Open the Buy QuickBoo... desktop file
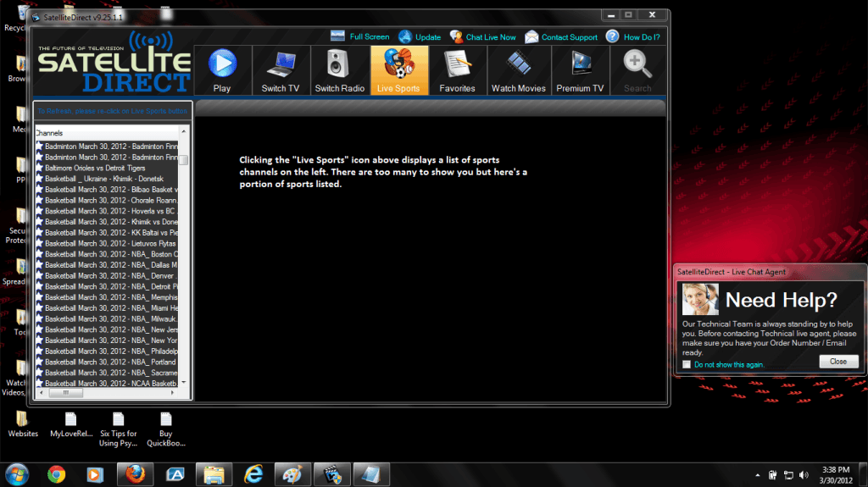 pos(165,429)
